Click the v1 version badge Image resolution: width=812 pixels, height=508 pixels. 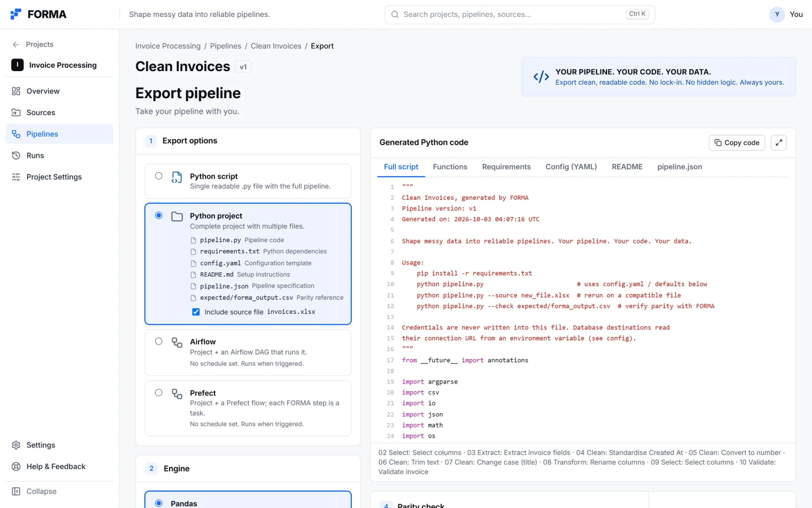[x=243, y=67]
